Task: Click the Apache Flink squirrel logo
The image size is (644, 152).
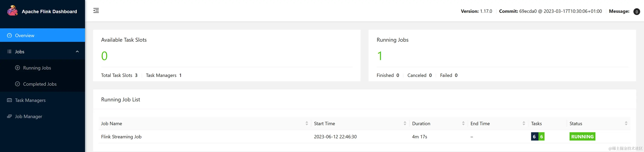Action: (12, 11)
